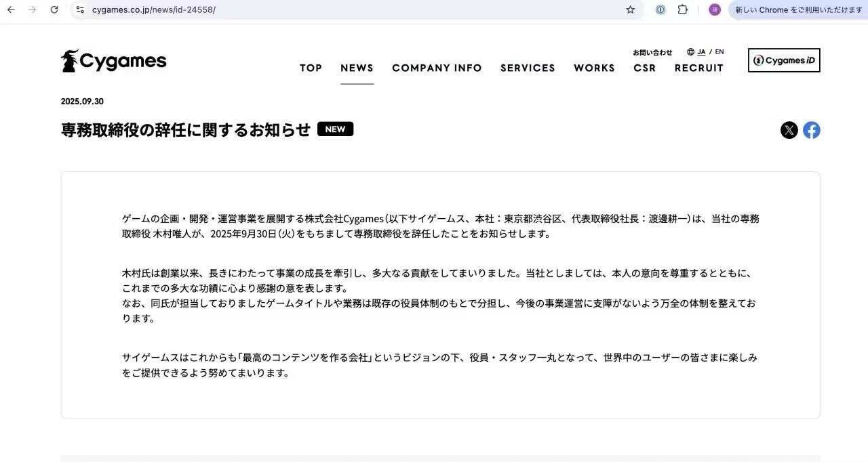
Task: Bookmark this page with the star icon
Action: pyautogui.click(x=631, y=9)
